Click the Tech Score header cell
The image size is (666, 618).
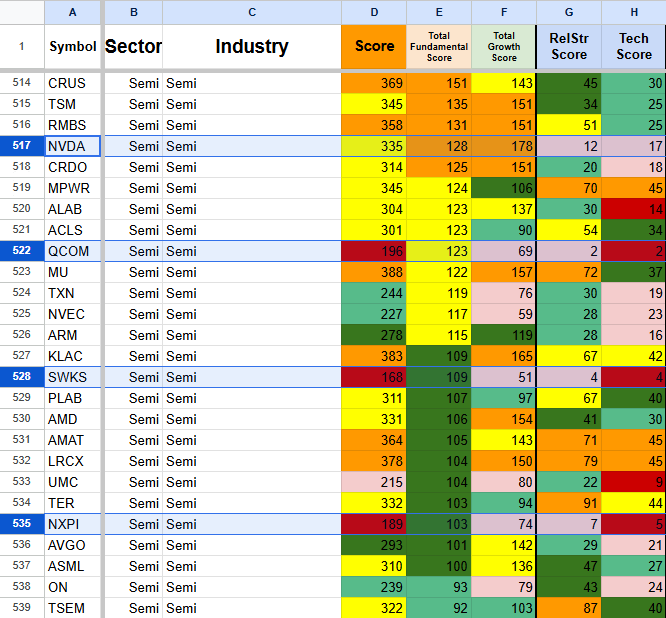634,46
